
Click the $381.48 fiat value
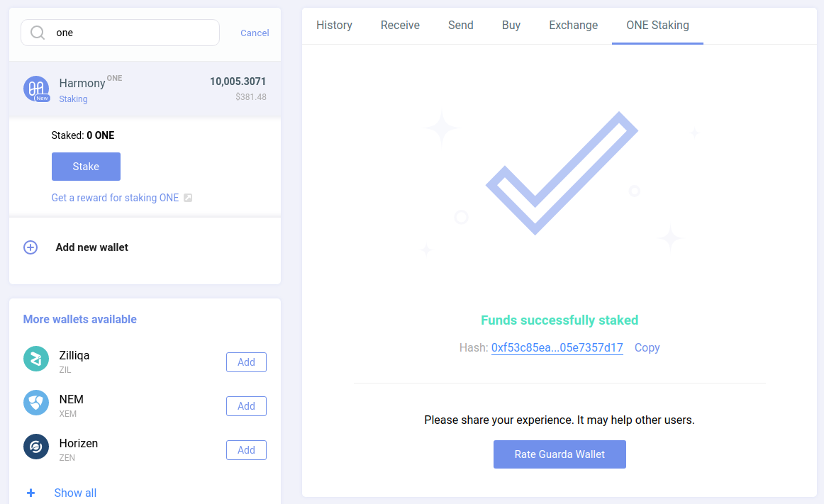pyautogui.click(x=250, y=96)
